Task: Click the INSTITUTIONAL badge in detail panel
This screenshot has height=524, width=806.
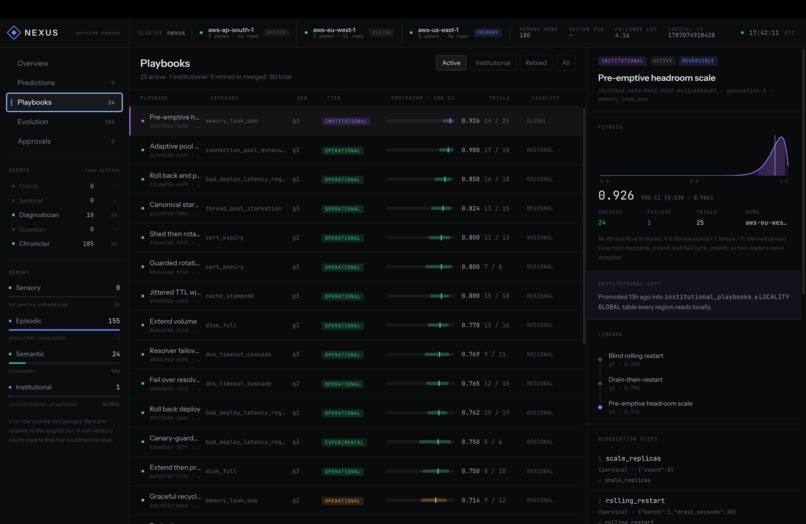Action: (622, 61)
